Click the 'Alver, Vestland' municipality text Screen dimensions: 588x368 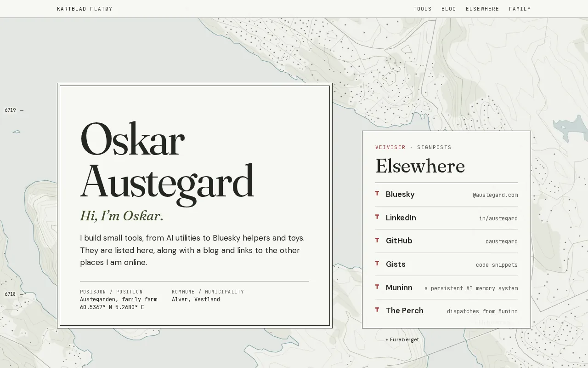196,299
